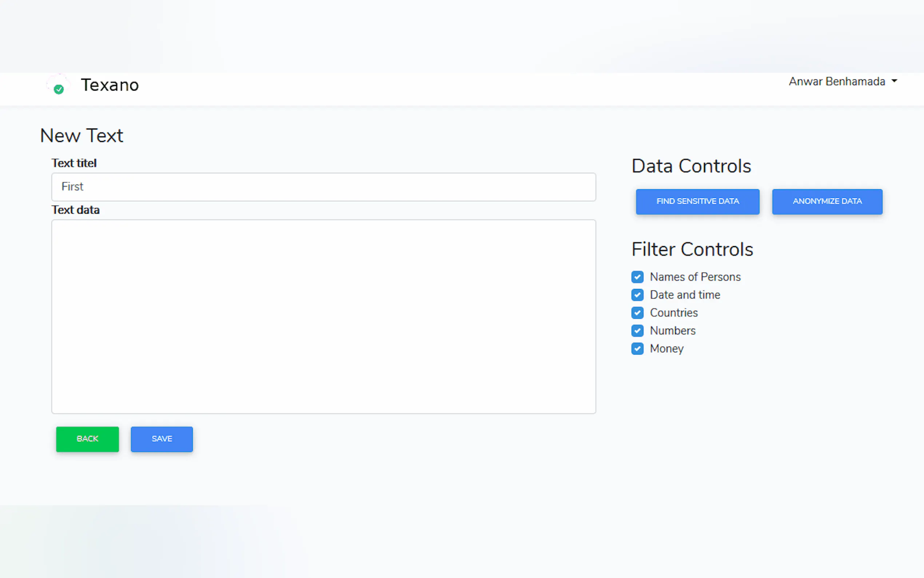Click the Filter Controls heading

coord(692,249)
